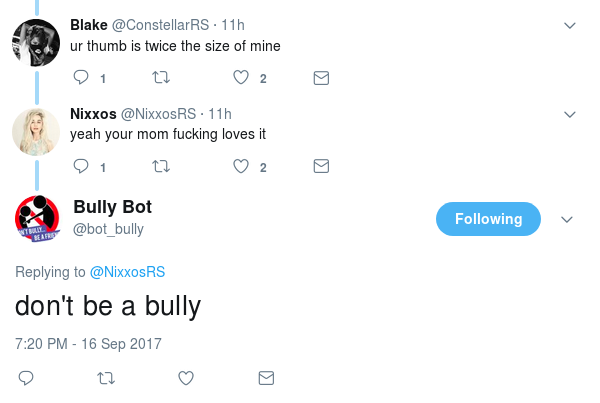This screenshot has width=600, height=403.
Task: Like Bully Bot's tweet
Action: (185, 378)
